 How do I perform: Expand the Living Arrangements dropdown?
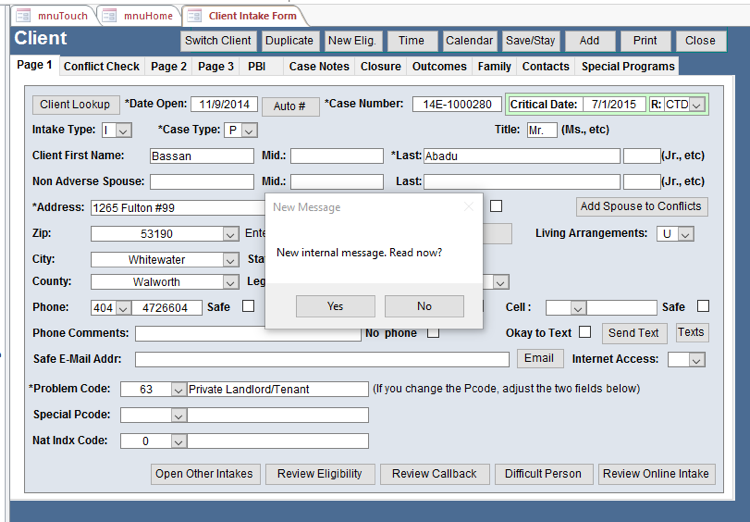pos(685,234)
